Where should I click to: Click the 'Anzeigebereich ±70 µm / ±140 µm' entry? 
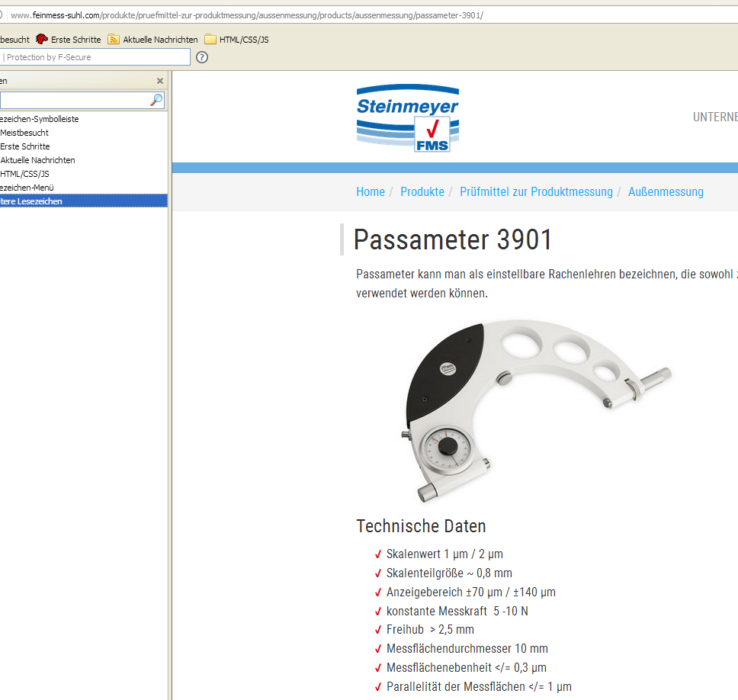click(x=470, y=592)
